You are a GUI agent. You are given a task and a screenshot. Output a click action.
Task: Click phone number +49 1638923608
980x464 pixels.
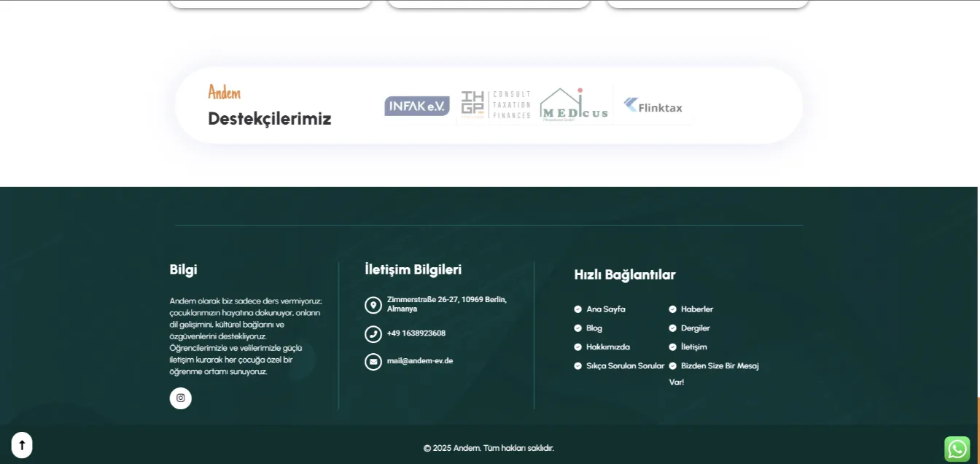[416, 333]
